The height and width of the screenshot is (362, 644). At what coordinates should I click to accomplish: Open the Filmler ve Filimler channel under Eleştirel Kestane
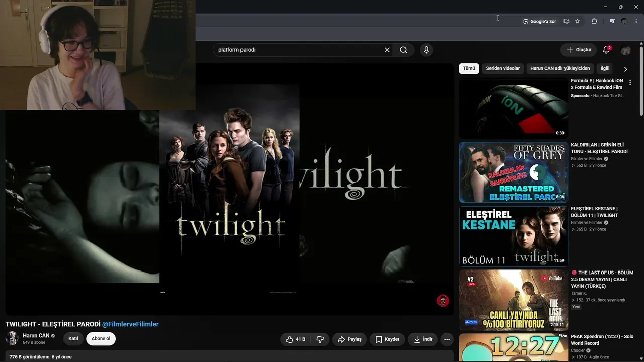point(587,222)
